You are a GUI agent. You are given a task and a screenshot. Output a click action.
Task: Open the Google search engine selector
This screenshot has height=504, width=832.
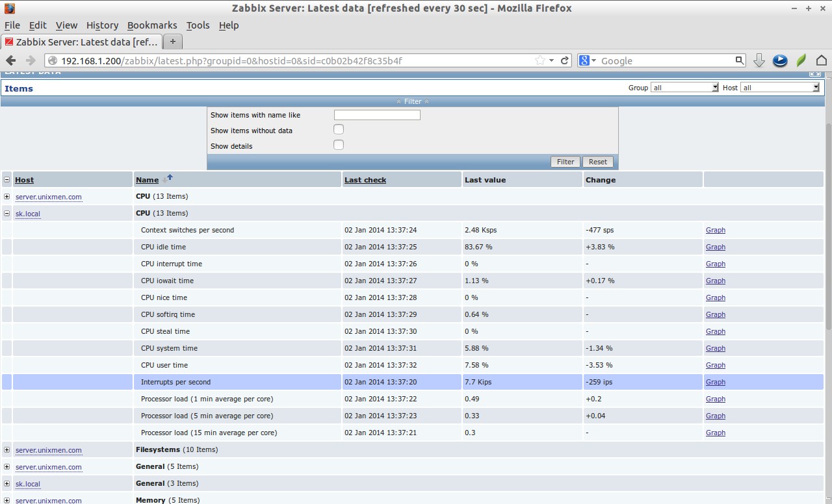(x=588, y=60)
